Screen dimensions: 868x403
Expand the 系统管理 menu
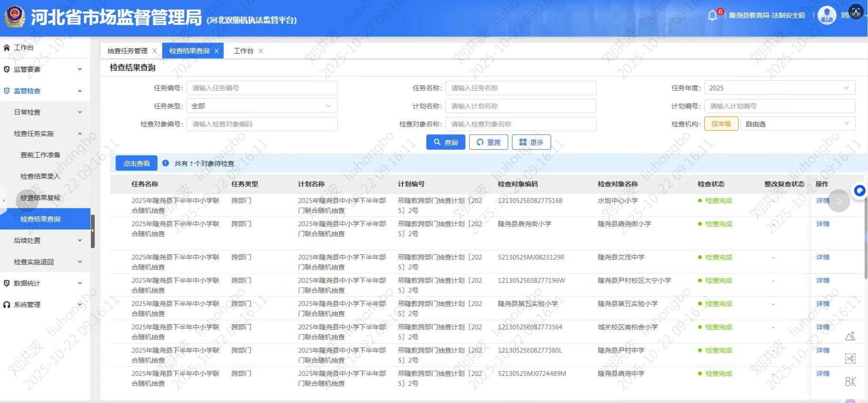pos(80,305)
